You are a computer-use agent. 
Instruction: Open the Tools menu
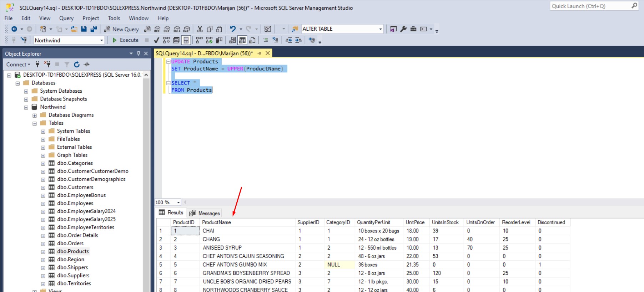[x=114, y=18]
